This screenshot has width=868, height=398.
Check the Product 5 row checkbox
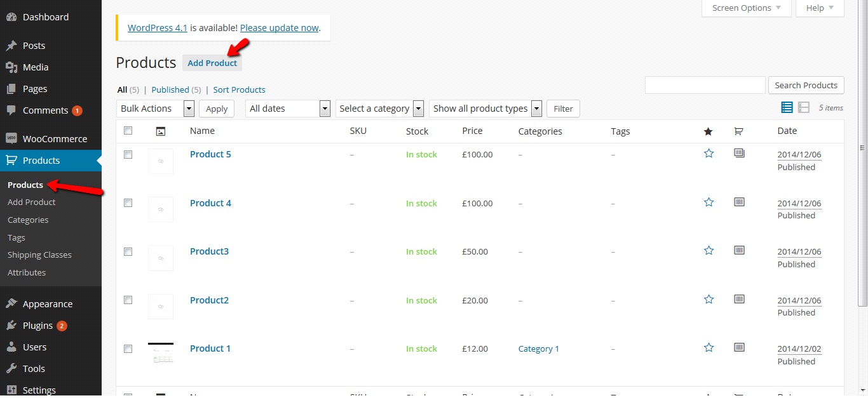[x=128, y=154]
